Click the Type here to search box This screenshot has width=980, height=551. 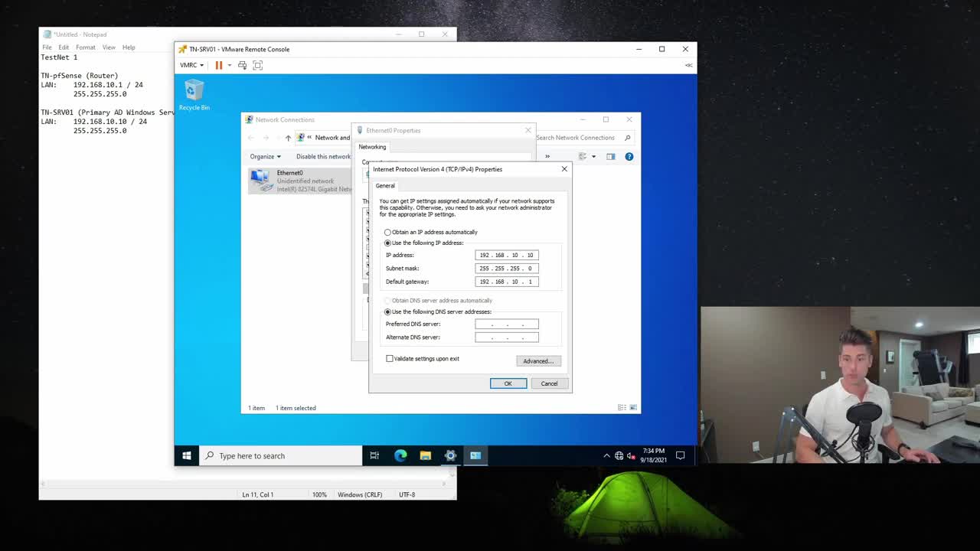(281, 455)
